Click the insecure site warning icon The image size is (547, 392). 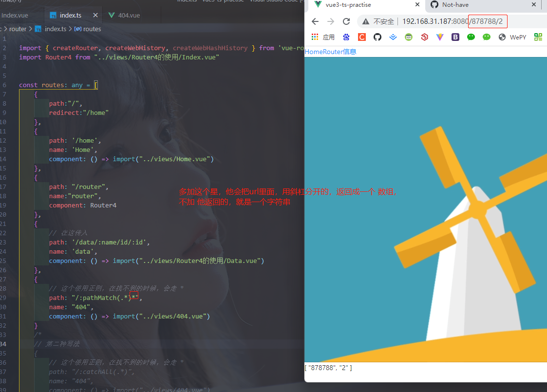(x=366, y=21)
